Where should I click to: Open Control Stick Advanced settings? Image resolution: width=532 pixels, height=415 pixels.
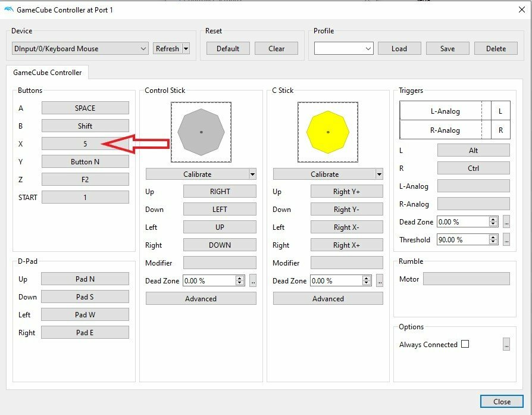pyautogui.click(x=201, y=298)
